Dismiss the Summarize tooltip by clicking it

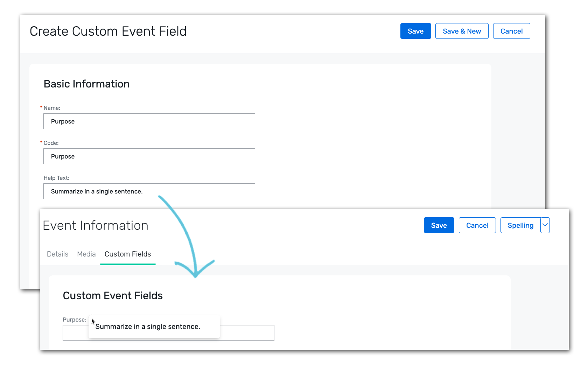pyautogui.click(x=154, y=326)
